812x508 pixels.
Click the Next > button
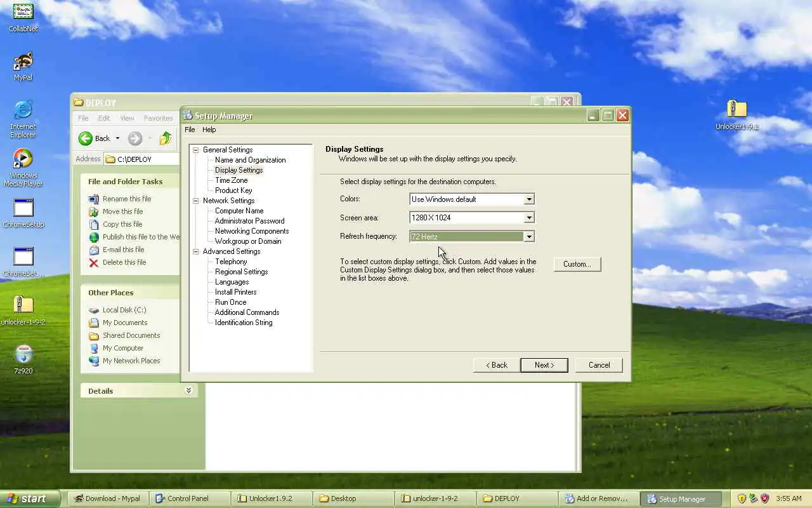(544, 365)
